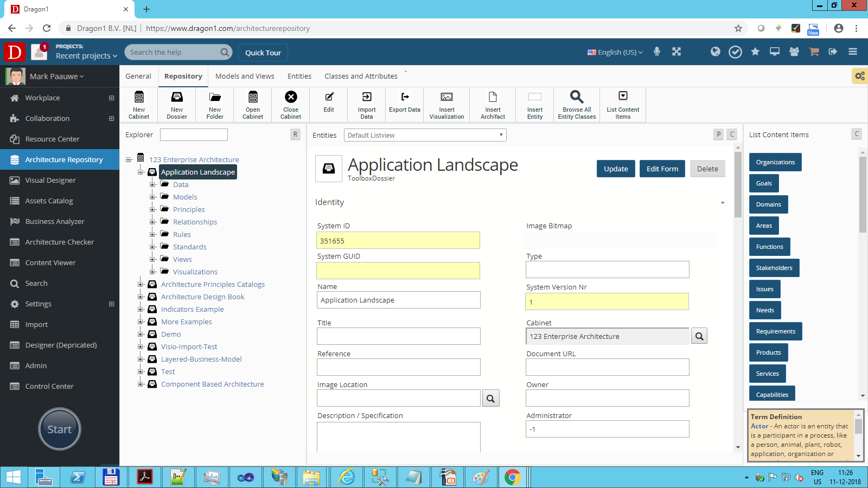Open favorites star icon in header

pyautogui.click(x=755, y=52)
